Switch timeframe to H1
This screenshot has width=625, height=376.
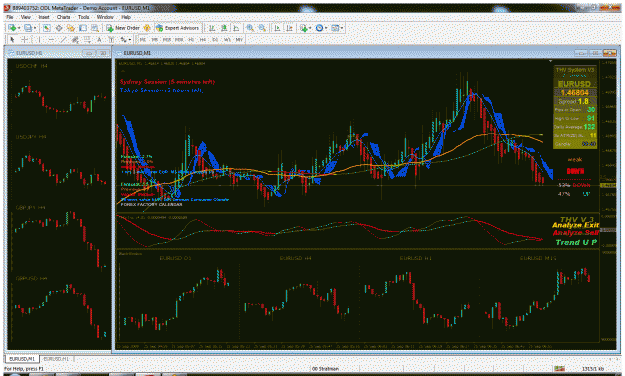(x=191, y=39)
